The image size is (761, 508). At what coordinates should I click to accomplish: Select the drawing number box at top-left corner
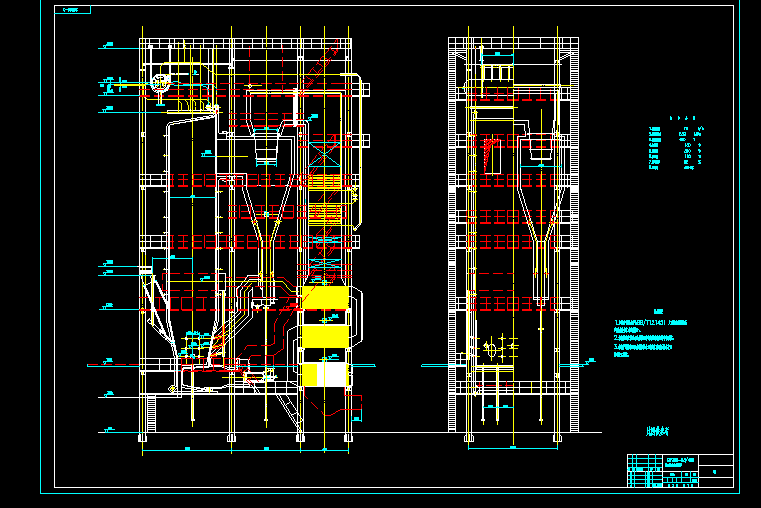coord(72,10)
